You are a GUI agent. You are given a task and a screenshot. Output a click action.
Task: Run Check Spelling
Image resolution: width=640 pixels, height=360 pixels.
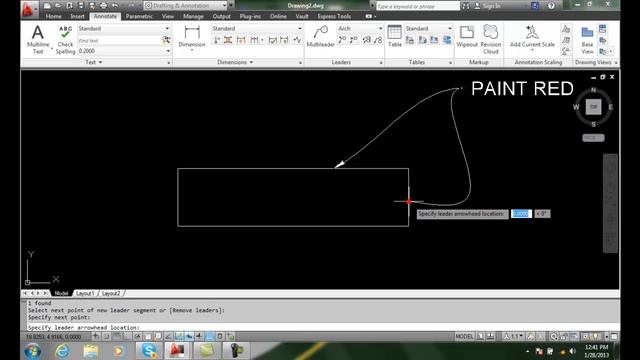click(x=65, y=40)
